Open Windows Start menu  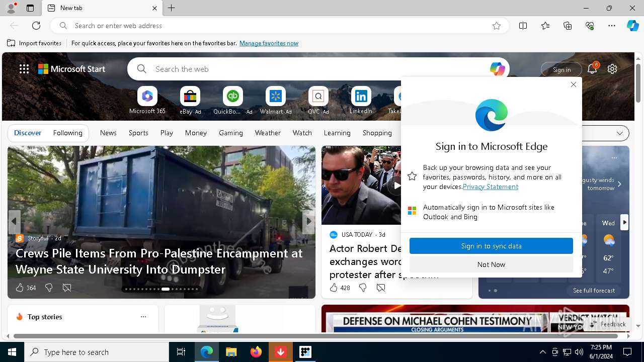12,352
